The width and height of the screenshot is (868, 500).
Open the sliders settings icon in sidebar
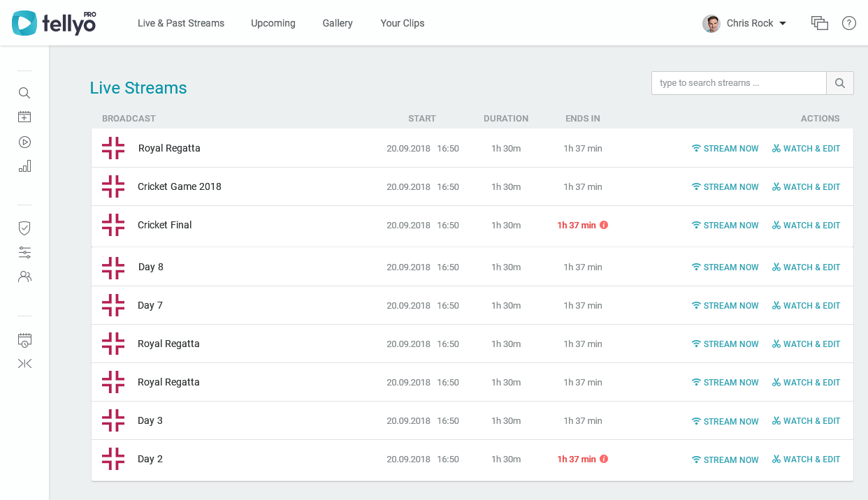pos(24,252)
